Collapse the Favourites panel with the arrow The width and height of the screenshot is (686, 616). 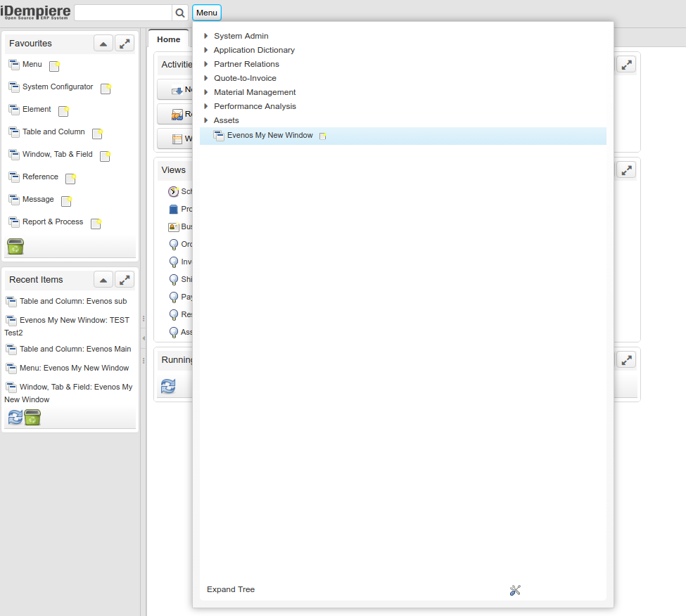point(103,44)
